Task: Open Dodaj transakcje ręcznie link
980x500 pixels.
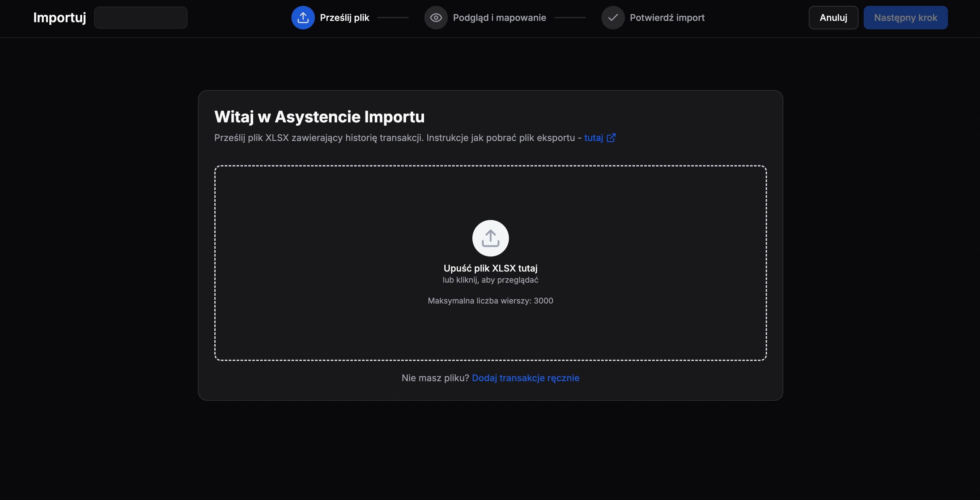Action: point(525,378)
